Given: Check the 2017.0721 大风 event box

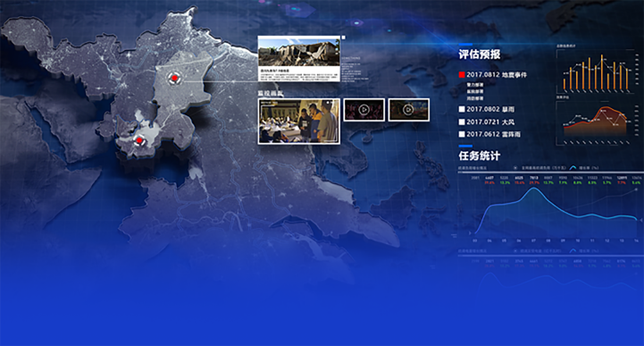Looking at the screenshot, I should (462, 122).
